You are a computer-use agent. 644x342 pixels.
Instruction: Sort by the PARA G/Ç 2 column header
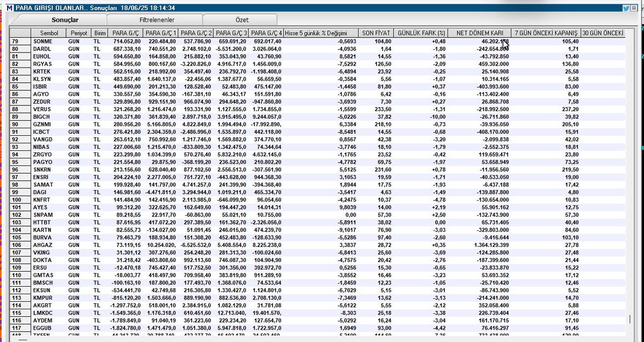tap(196, 33)
